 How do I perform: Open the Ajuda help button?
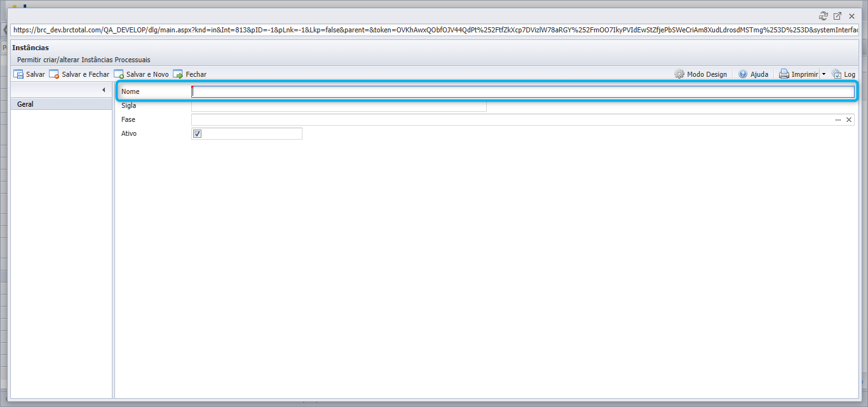coord(754,74)
